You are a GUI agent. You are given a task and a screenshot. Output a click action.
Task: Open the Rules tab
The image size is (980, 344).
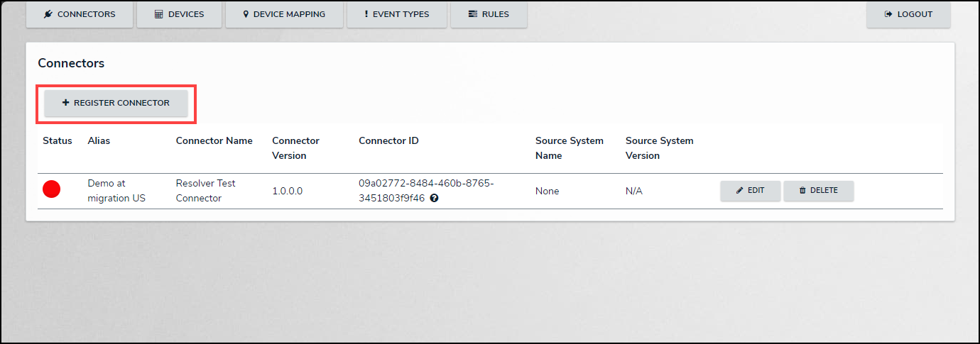[x=489, y=14]
